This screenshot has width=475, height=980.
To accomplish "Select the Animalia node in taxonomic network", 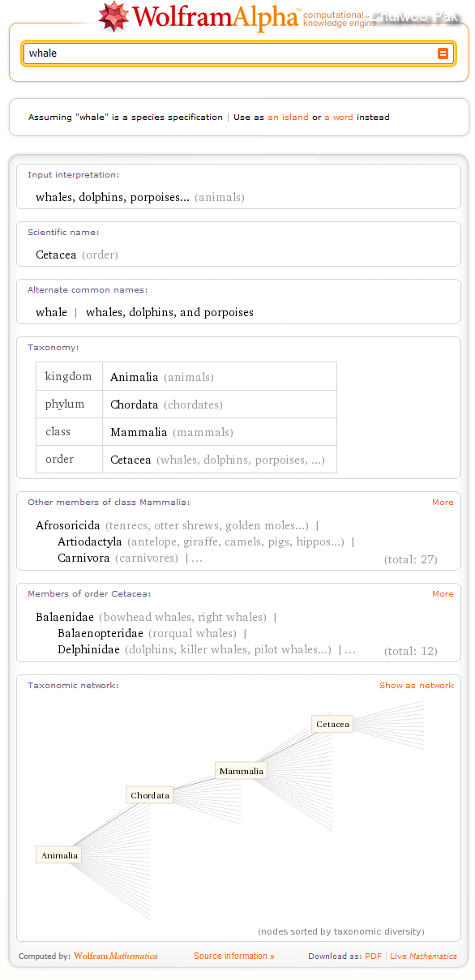I will click(59, 855).
